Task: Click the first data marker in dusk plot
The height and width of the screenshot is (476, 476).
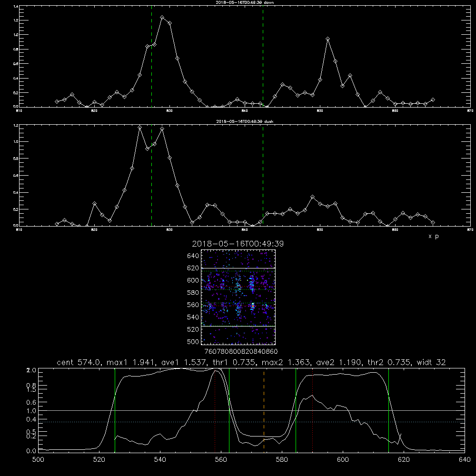Action: coord(57,224)
